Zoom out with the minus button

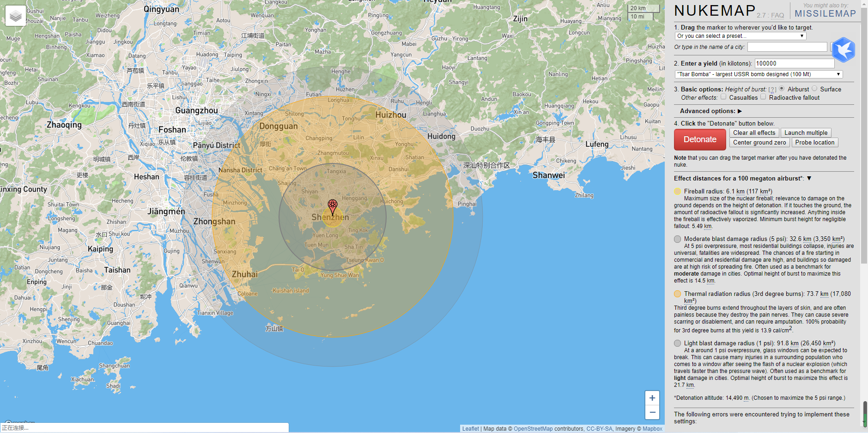coord(652,412)
